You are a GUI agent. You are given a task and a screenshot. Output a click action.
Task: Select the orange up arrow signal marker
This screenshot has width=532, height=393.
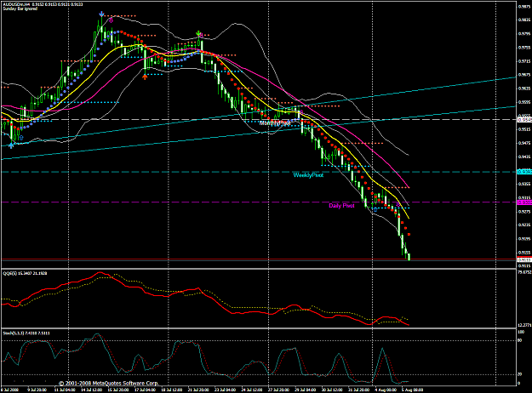point(145,77)
